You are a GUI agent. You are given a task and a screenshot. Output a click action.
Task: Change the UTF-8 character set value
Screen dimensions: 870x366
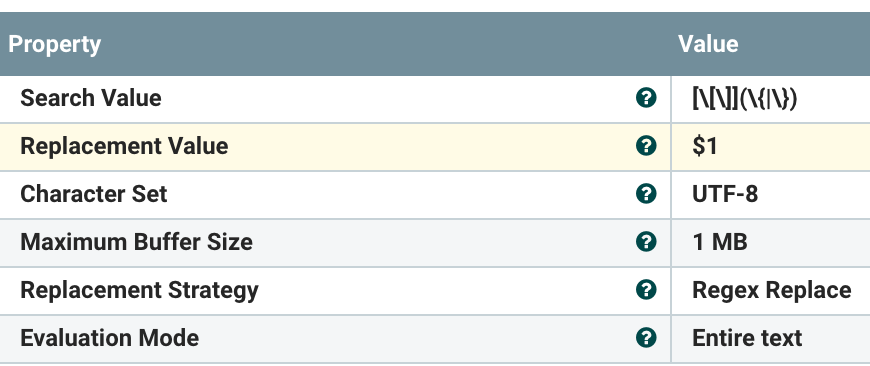coord(770,195)
